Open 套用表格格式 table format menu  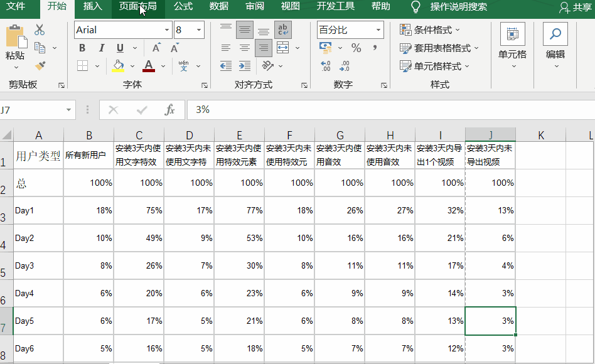(x=439, y=48)
